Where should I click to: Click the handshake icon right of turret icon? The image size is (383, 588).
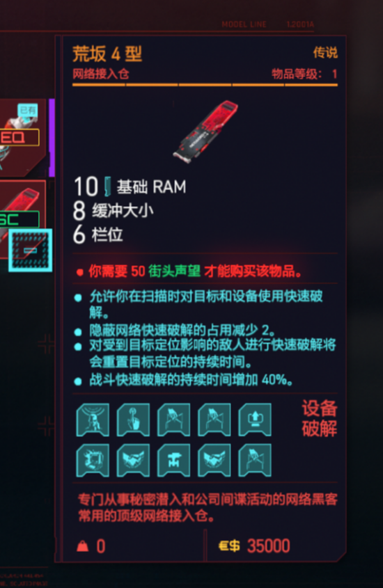point(214,460)
